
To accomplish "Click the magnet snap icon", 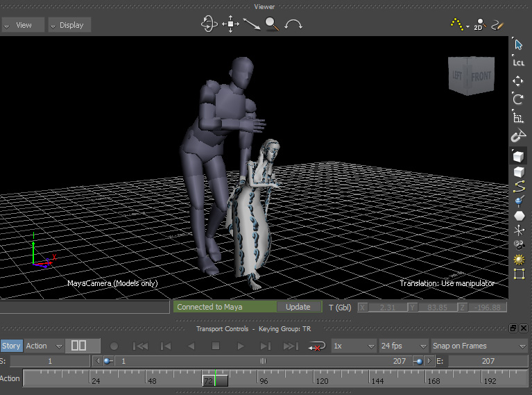I will point(518,135).
